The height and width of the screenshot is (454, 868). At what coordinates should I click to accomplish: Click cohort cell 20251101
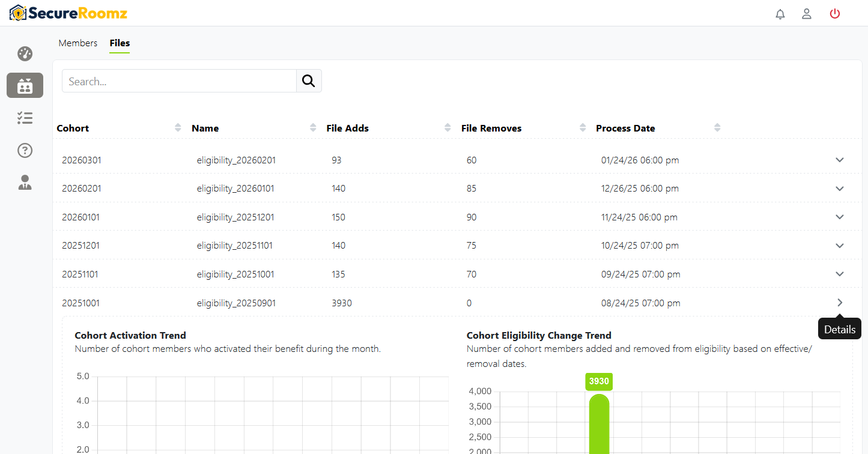click(80, 274)
